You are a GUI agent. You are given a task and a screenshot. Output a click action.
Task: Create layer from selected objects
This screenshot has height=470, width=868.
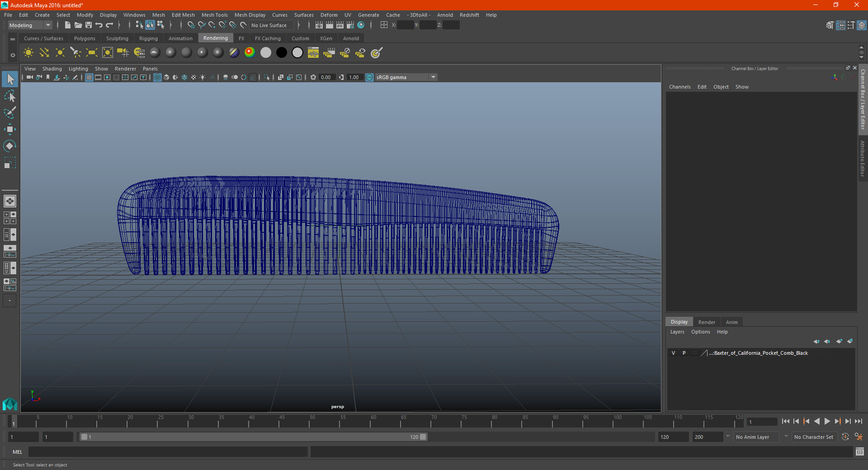tap(850, 341)
